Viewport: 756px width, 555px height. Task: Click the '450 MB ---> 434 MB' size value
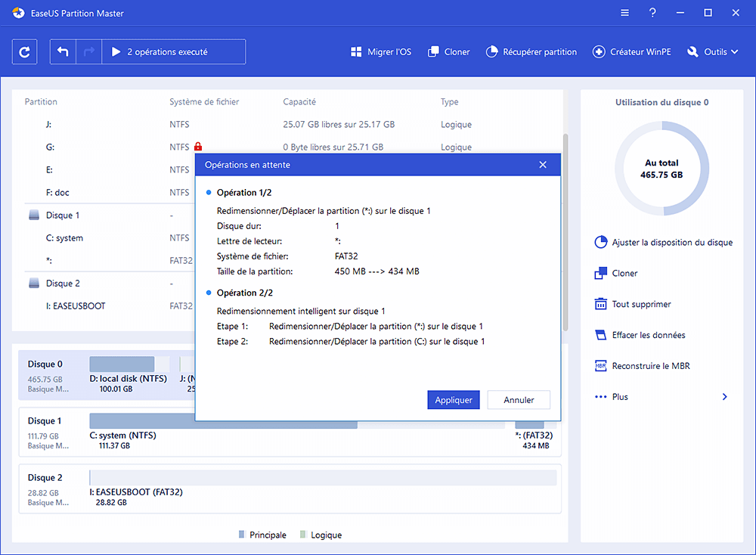[377, 271]
